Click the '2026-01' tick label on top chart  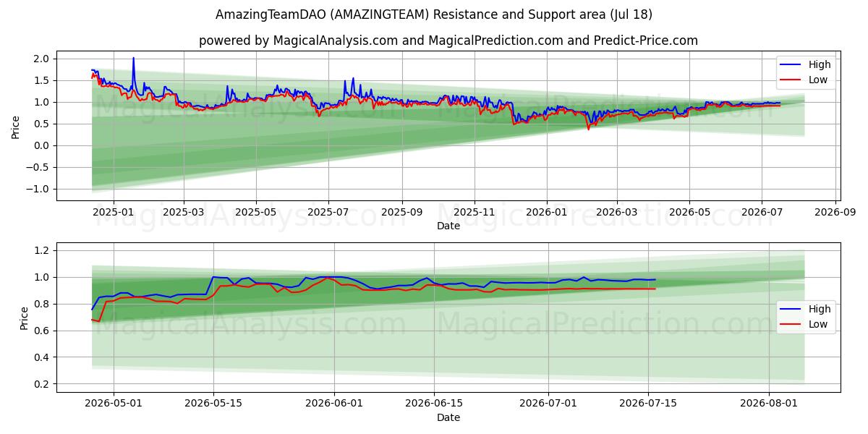click(547, 213)
